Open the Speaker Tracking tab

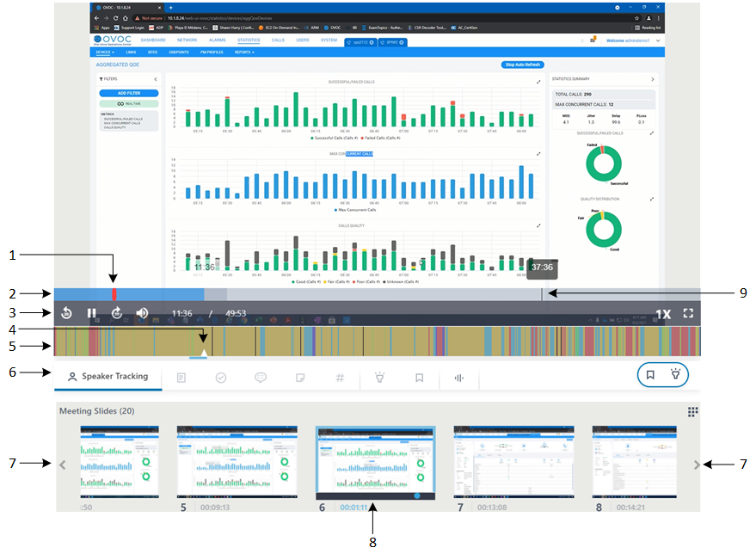(x=108, y=377)
